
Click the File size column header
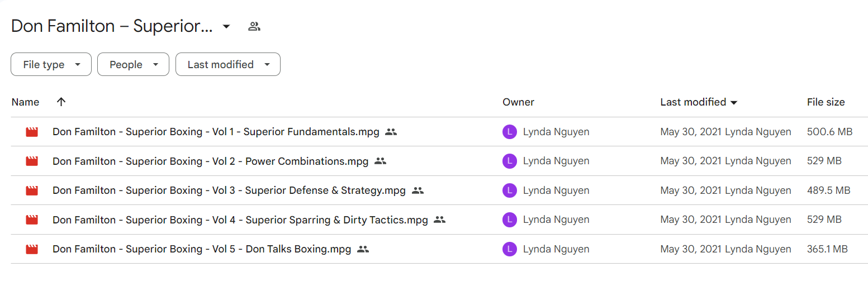[826, 102]
